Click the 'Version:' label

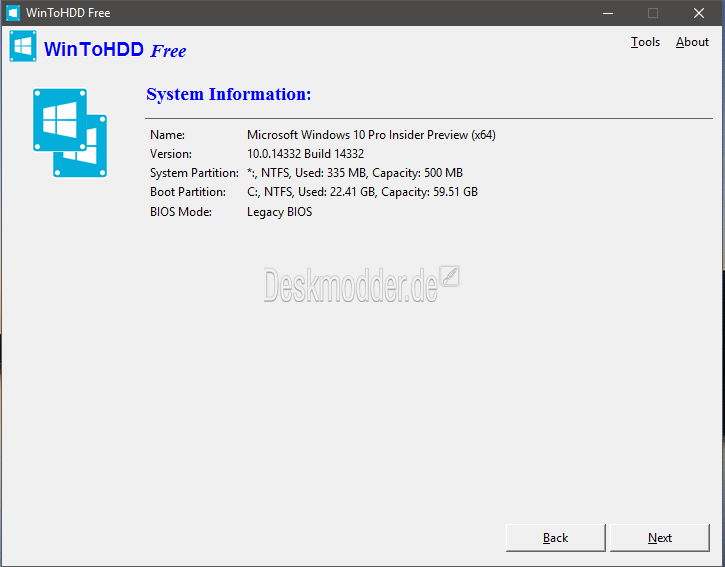[171, 154]
